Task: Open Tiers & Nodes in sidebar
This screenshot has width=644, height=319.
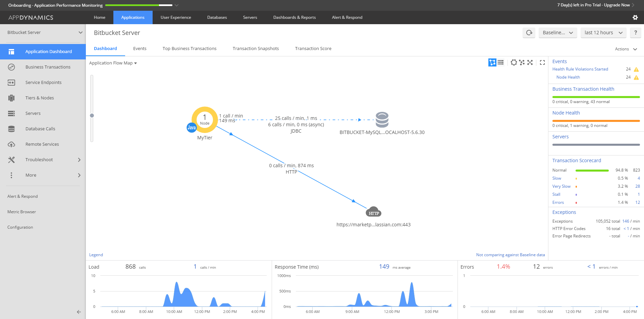Action: pyautogui.click(x=43, y=98)
